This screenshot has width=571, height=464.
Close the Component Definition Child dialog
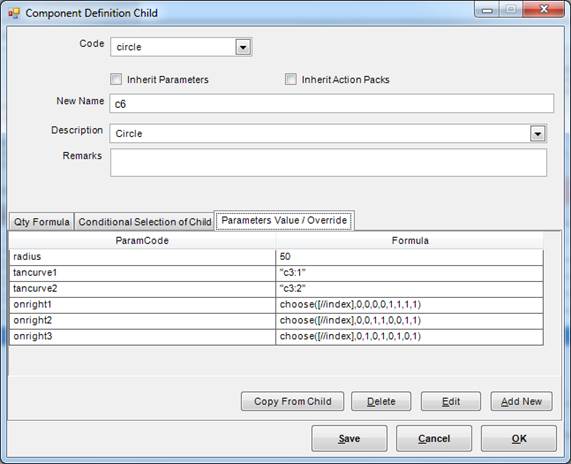click(544, 9)
